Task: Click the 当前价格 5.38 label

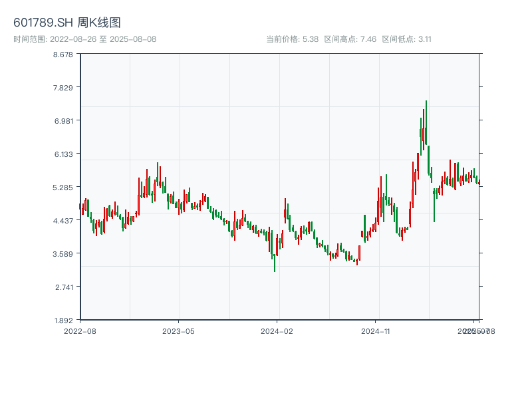Action: [x=292, y=39]
